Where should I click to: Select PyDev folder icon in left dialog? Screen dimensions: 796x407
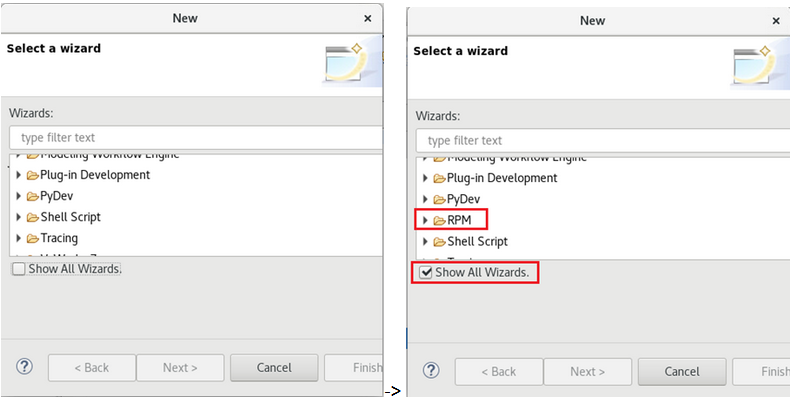(33, 196)
